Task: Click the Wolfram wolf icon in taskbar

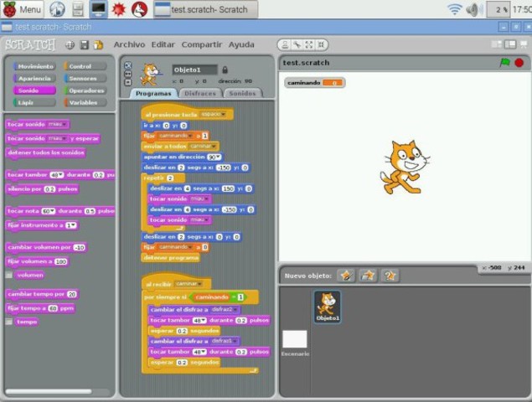Action: click(139, 9)
